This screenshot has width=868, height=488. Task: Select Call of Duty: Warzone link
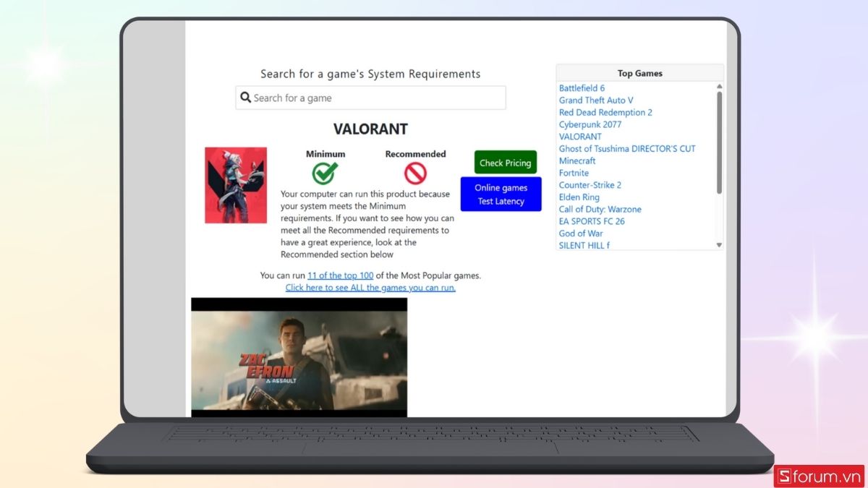tap(600, 209)
